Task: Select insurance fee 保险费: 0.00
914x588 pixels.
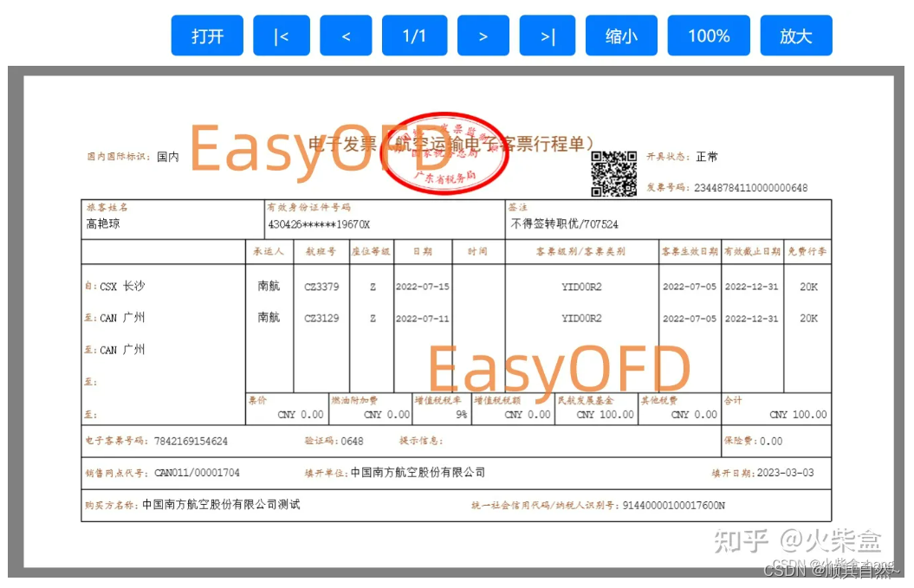Action: tap(753, 441)
